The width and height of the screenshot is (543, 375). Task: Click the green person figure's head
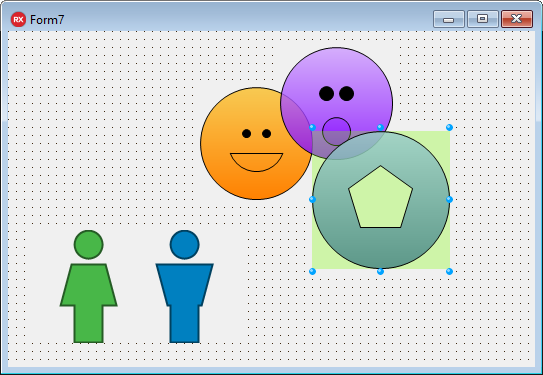click(x=89, y=244)
